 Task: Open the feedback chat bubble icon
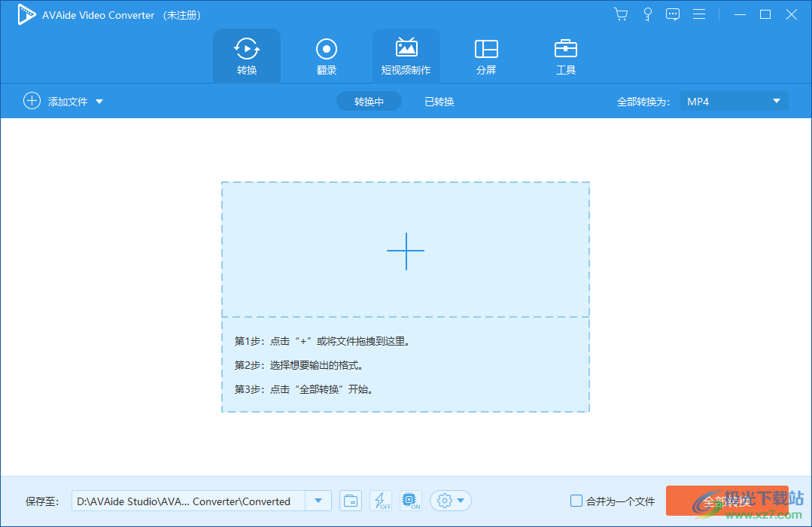coord(673,14)
